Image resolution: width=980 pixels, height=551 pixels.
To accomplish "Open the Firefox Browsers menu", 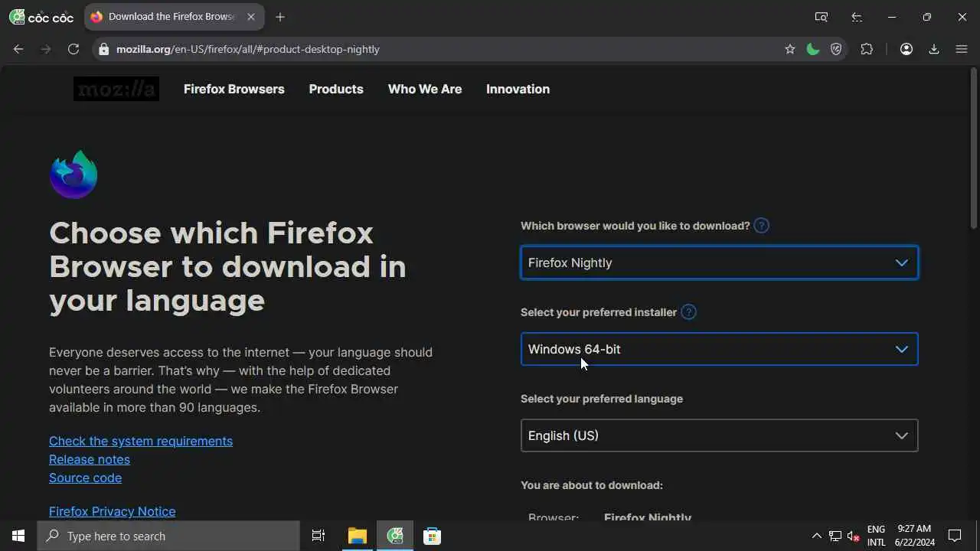I will pos(234,89).
